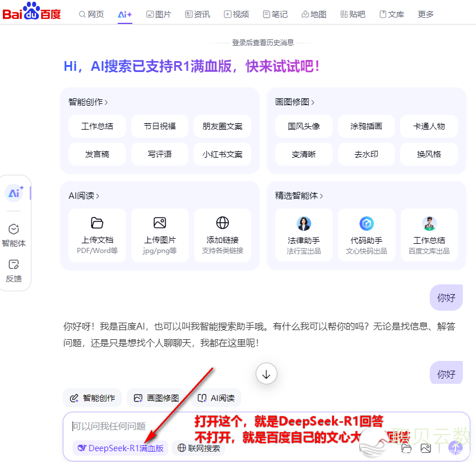
Task: Click the 智能创作 chip with pen icon
Action: click(x=92, y=398)
